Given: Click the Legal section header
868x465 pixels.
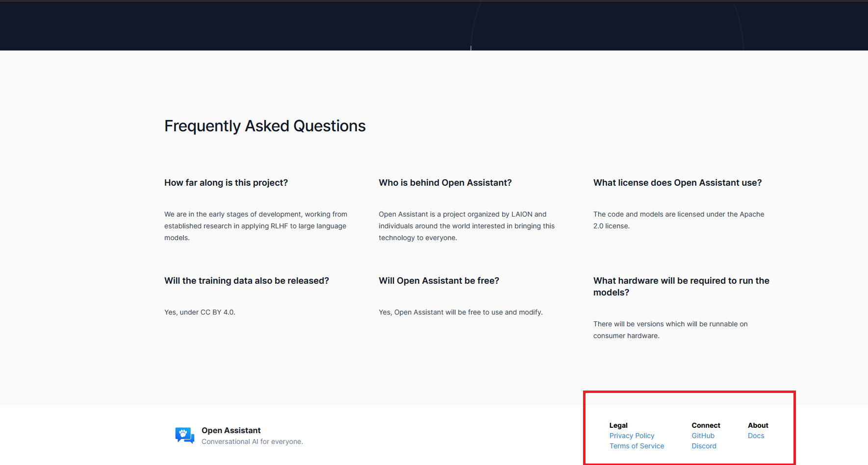Looking at the screenshot, I should (618, 425).
